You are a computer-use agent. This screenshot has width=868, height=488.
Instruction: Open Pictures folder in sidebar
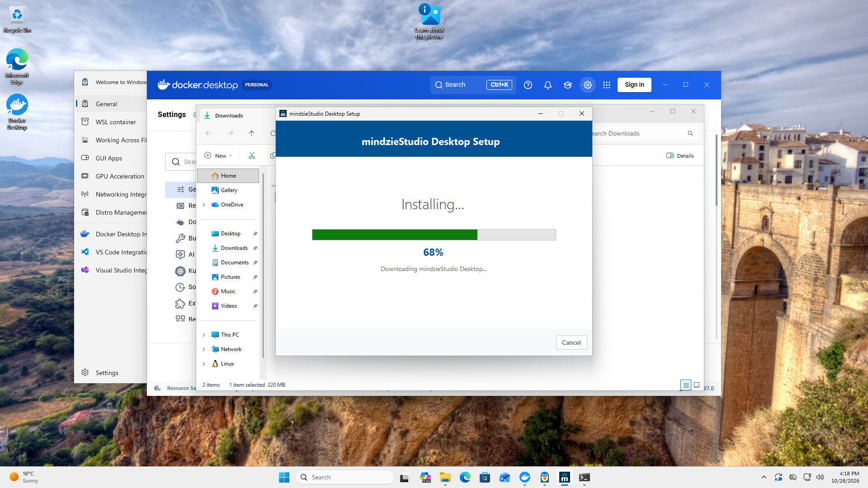[230, 277]
